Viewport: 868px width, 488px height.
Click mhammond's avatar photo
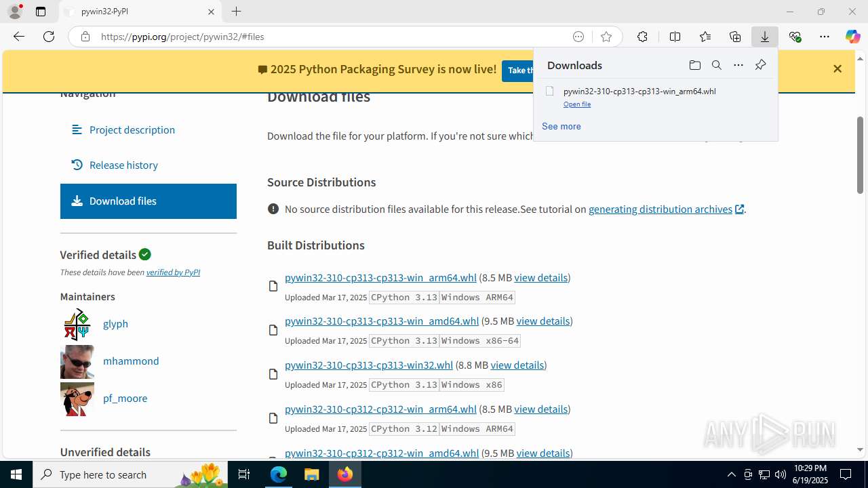[x=77, y=361]
